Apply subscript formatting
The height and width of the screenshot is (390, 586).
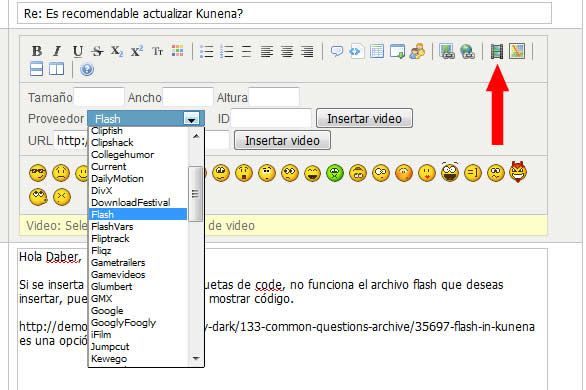(117, 51)
